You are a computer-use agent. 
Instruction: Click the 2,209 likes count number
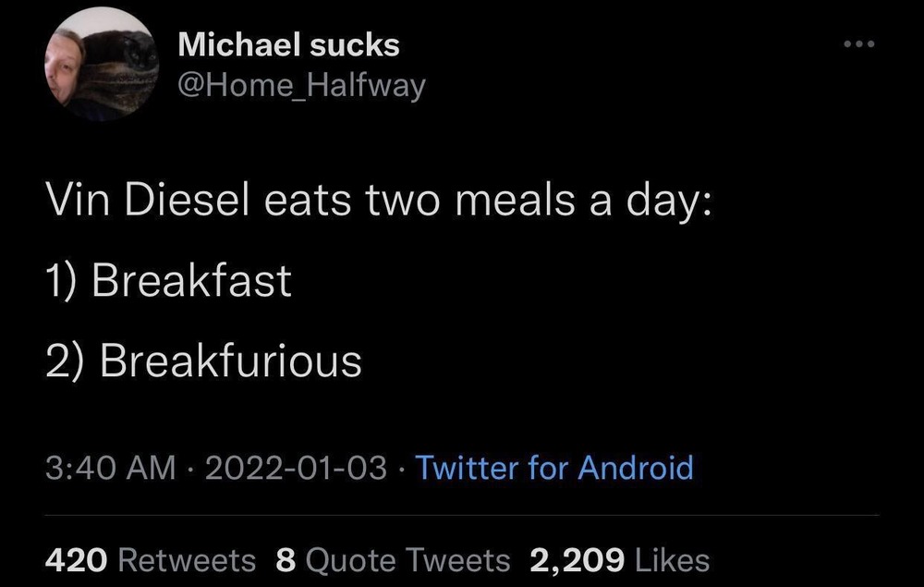(577, 560)
